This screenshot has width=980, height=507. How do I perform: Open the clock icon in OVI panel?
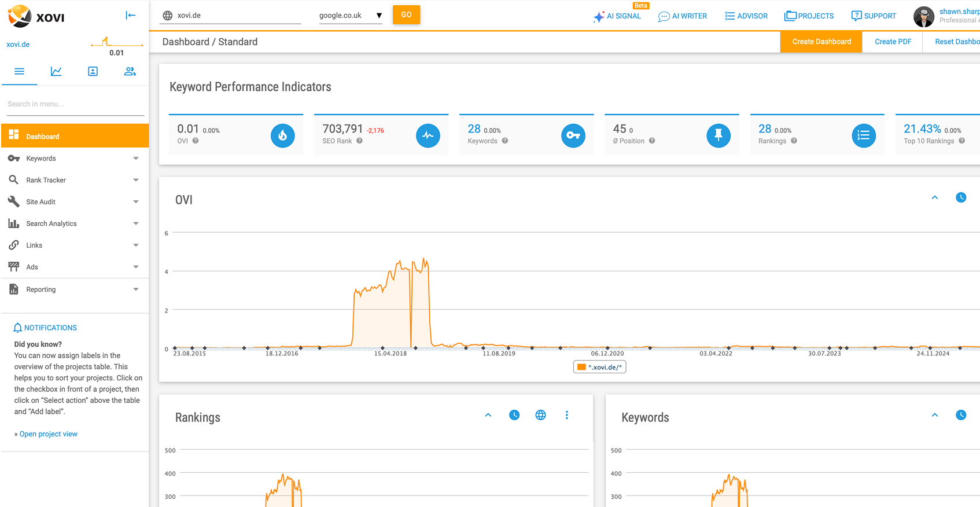961,197
